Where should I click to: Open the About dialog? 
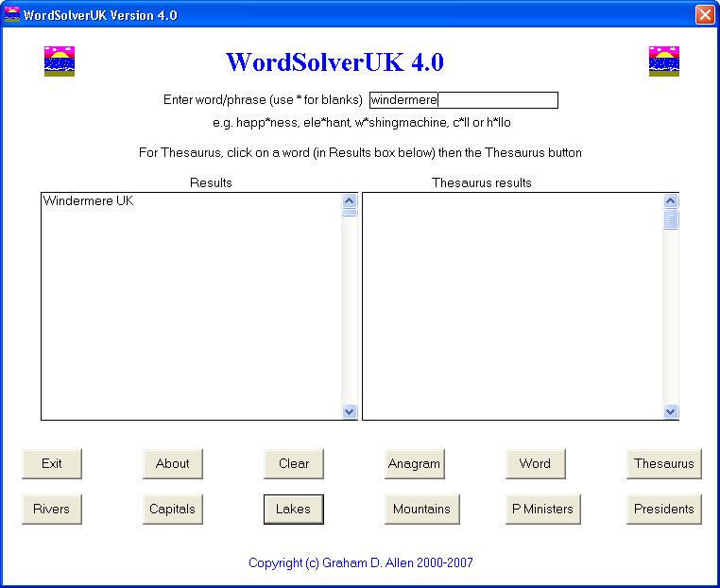point(173,463)
